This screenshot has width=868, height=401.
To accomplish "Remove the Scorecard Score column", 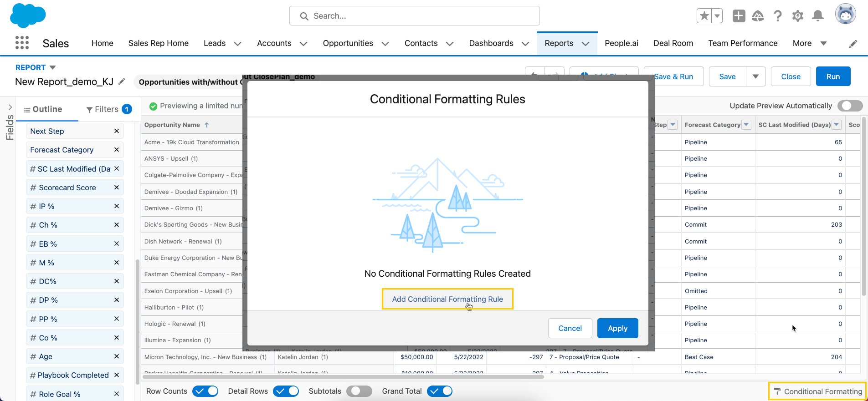I will pos(117,188).
